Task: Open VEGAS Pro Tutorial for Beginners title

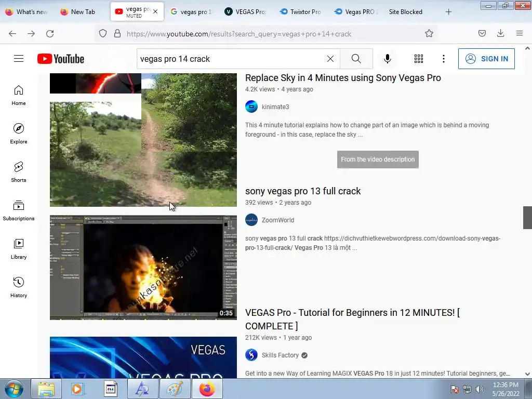Action: point(353,320)
